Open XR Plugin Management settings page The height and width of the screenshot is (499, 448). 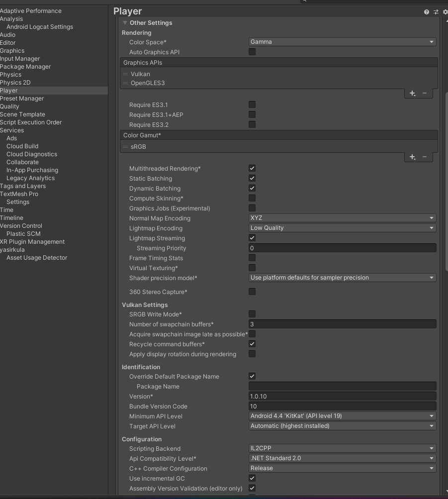33,242
